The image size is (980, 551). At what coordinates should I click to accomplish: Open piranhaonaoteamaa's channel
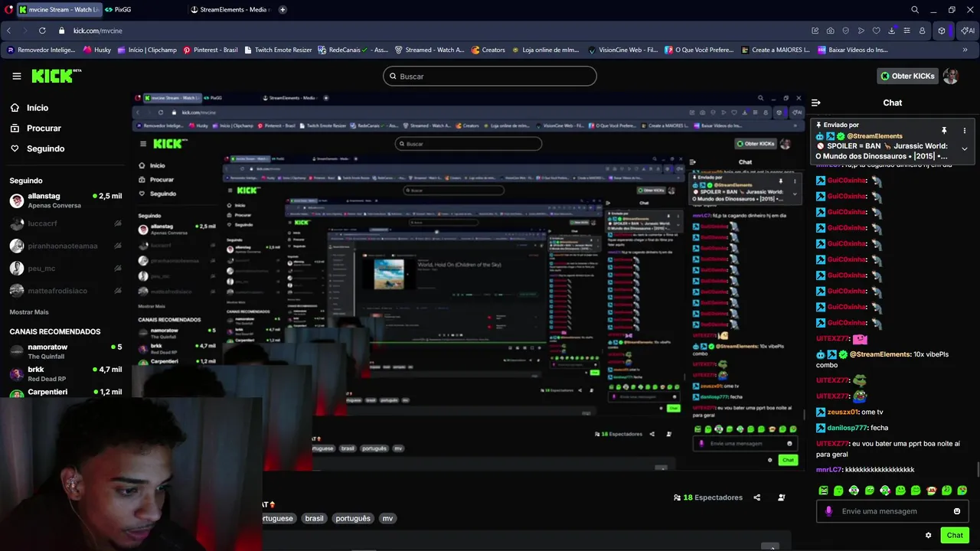pos(65,246)
